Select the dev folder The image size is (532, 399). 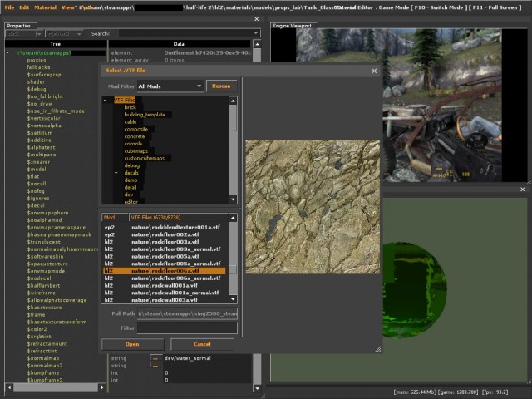click(x=129, y=195)
